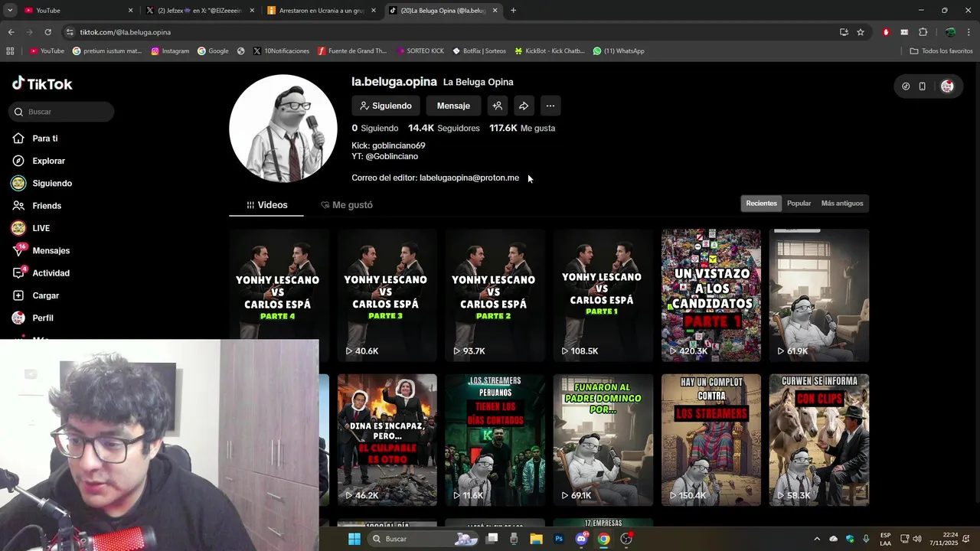Open Chrome three-dot menu
This screenshot has width=980, height=551.
969,32
